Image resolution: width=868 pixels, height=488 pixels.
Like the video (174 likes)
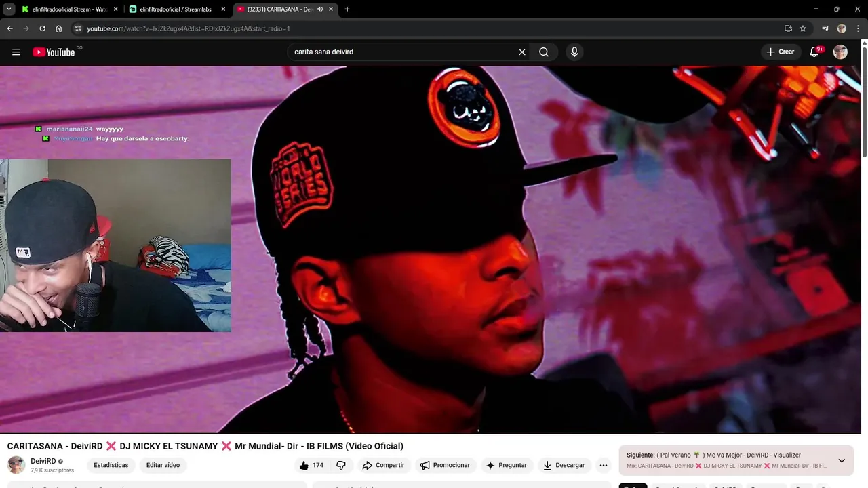tap(311, 465)
